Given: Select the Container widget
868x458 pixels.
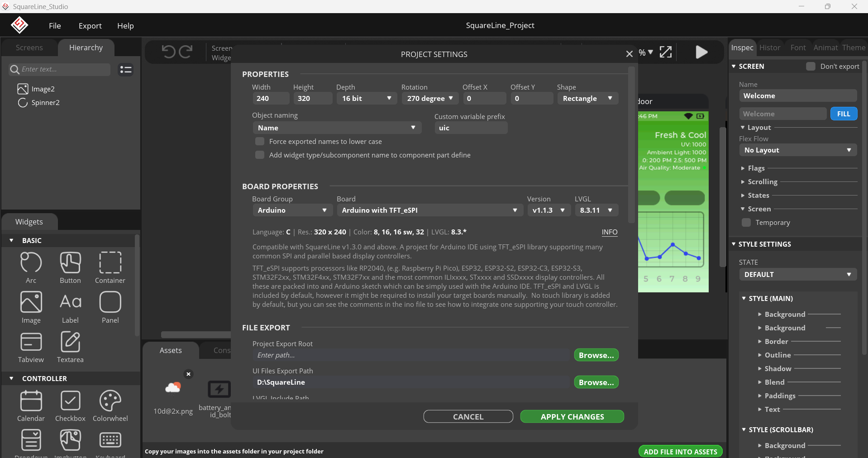Looking at the screenshot, I should [x=110, y=267].
